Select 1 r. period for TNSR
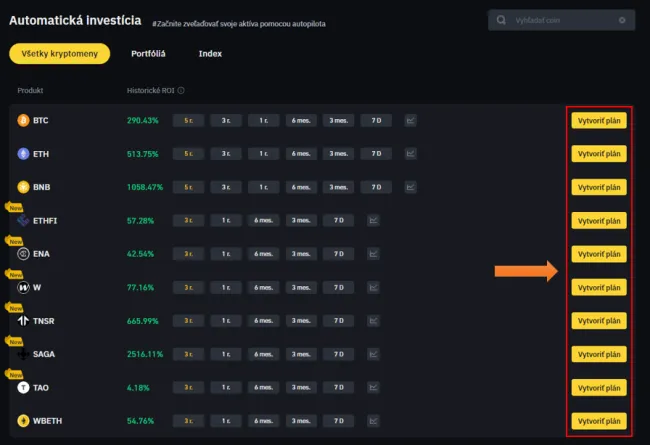Screen dimensions: 650x445 [226, 321]
